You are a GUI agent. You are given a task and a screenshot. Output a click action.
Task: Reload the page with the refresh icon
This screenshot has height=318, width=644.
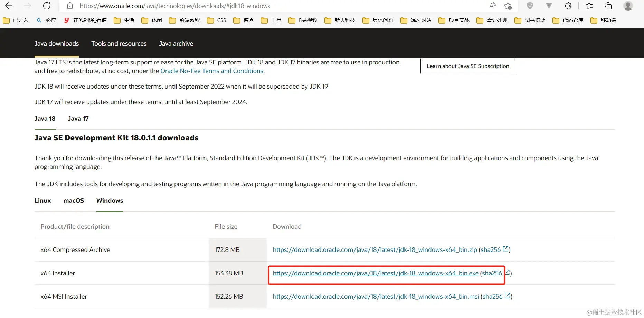[47, 6]
